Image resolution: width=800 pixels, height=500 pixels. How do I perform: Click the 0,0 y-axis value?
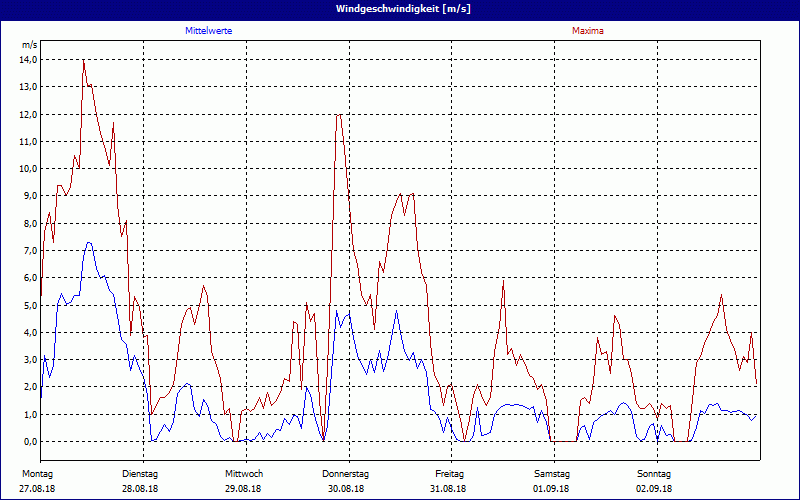(x=28, y=441)
